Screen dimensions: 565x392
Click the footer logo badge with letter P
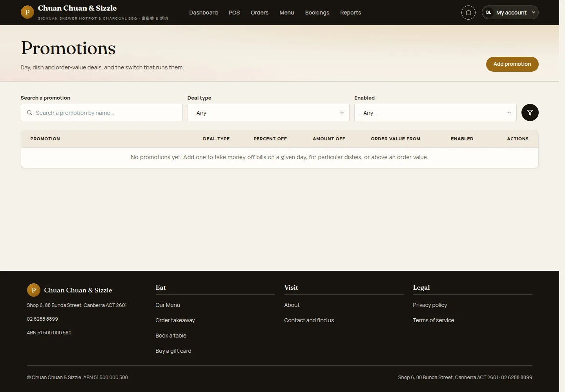tap(33, 290)
